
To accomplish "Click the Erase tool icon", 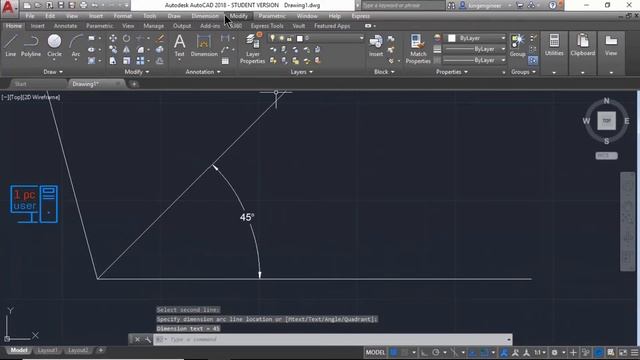I will tap(160, 38).
